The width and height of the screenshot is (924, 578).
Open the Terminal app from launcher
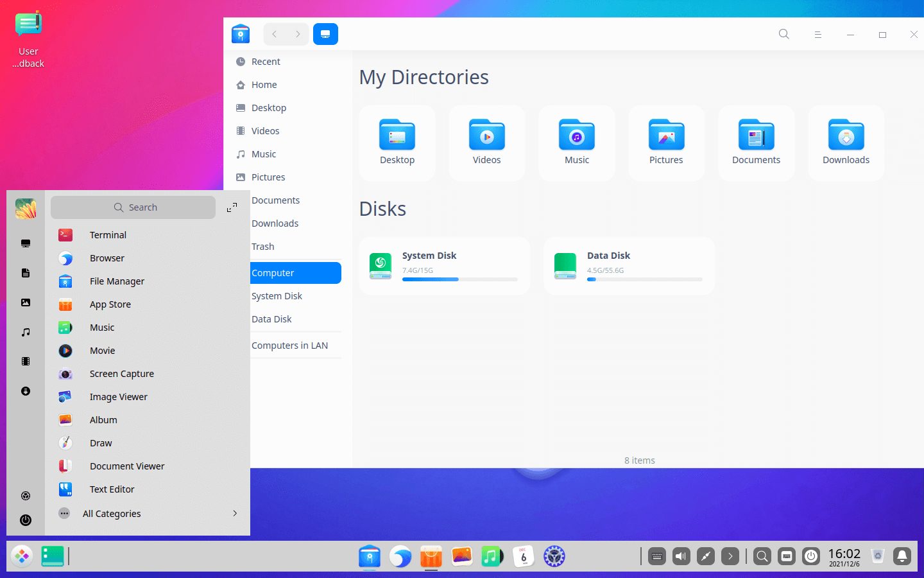[108, 235]
